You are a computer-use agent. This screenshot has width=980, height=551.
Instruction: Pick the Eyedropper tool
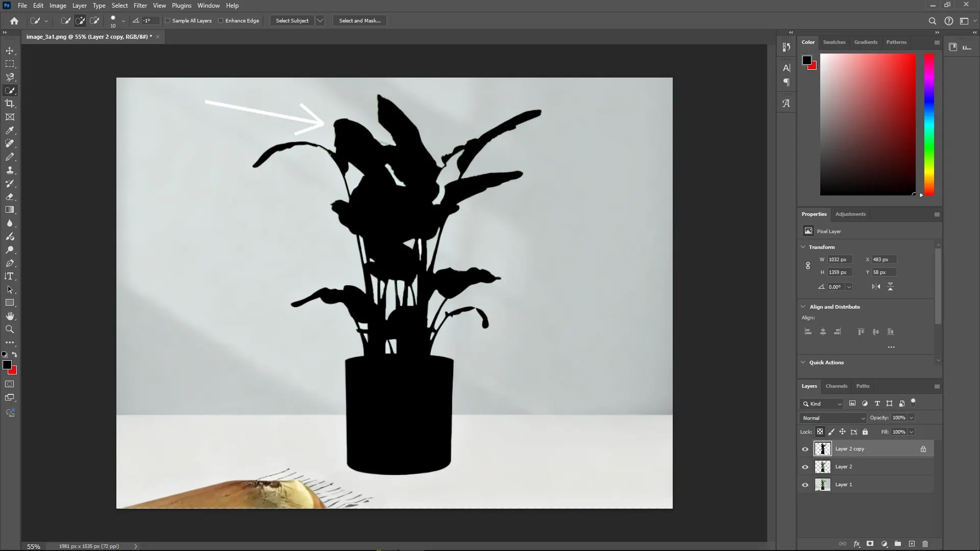point(10,131)
